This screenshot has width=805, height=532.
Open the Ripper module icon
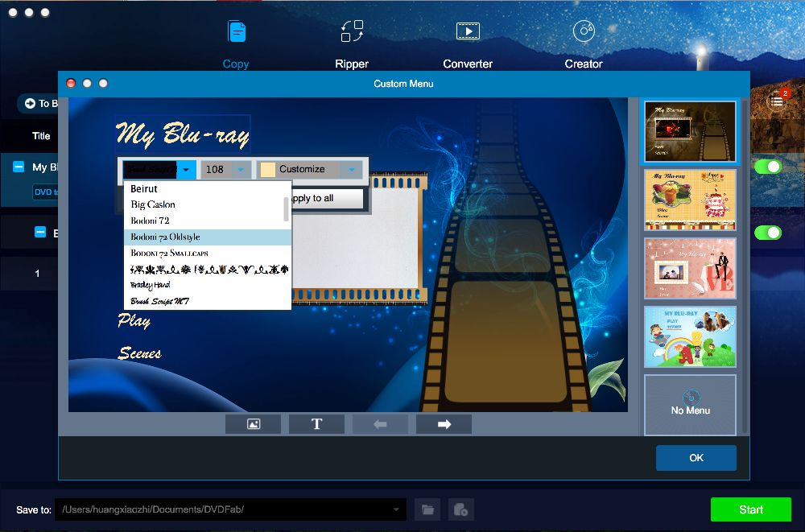352,32
